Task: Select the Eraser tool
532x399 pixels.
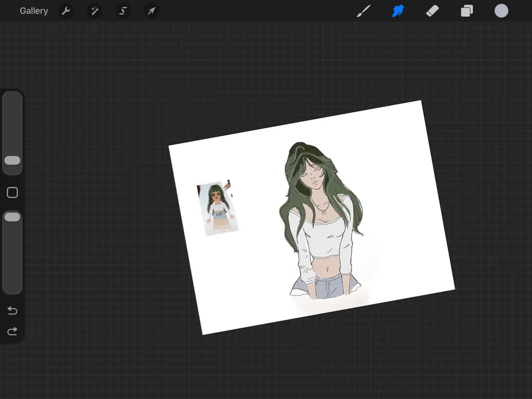Action: 432,11
